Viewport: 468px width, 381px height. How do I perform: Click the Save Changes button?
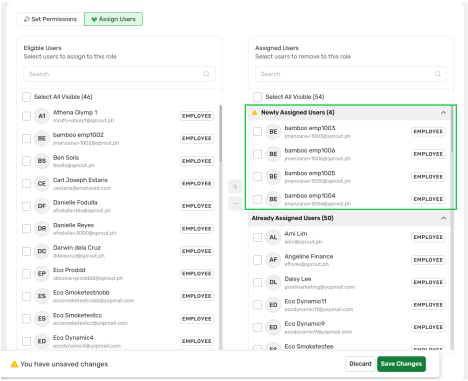401,364
